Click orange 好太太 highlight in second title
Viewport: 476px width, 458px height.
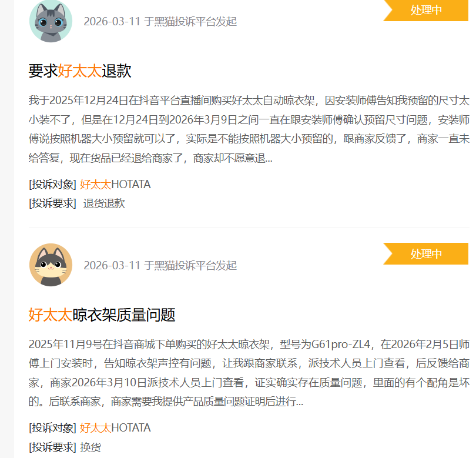(x=51, y=315)
